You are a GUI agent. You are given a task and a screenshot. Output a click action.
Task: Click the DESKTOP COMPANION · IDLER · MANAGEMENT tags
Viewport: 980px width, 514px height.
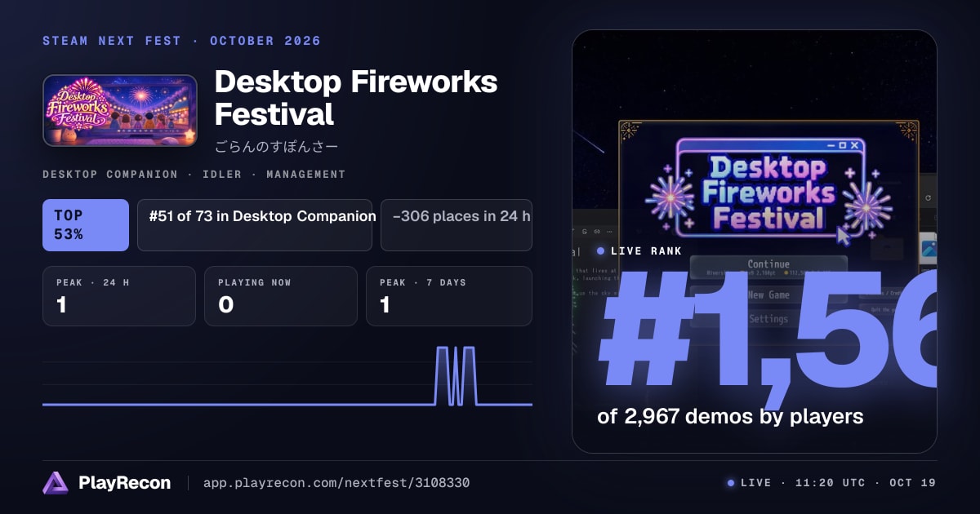tap(194, 175)
